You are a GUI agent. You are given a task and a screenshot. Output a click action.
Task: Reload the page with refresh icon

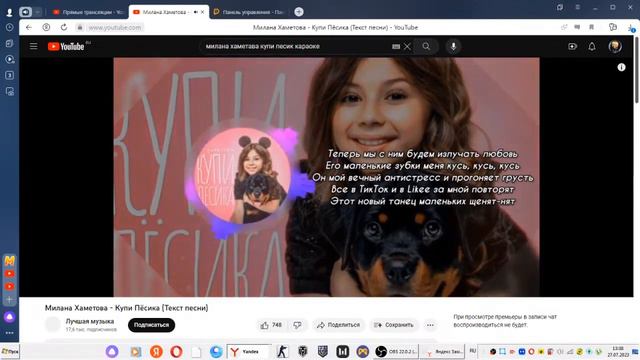coord(64,27)
